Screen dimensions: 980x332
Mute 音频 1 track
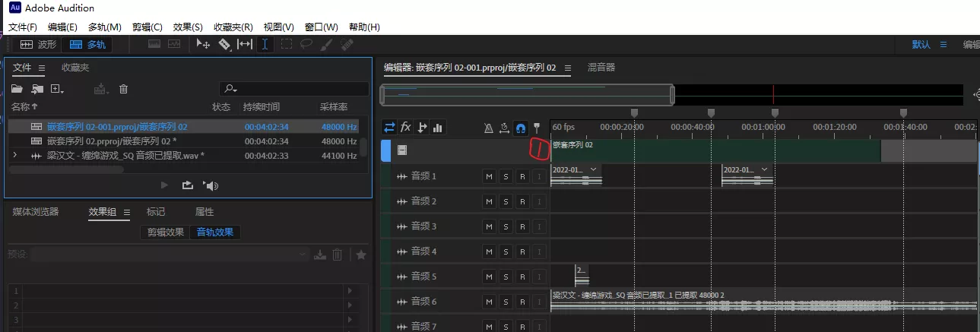point(489,176)
